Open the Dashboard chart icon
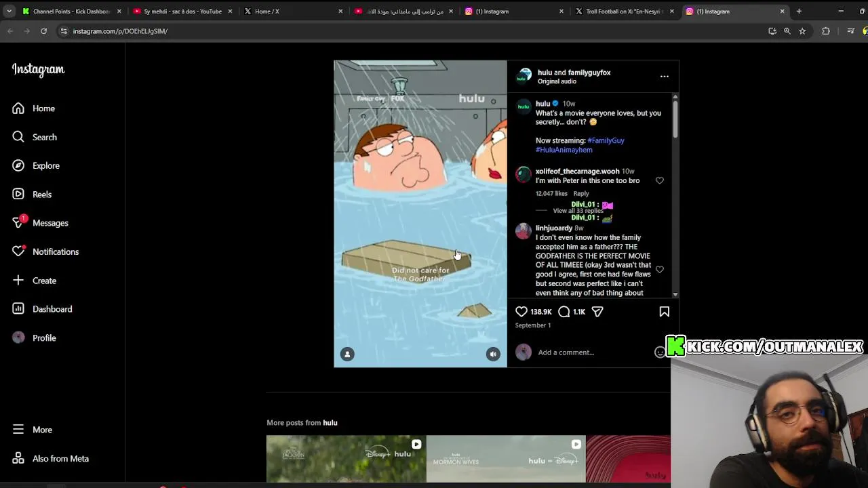This screenshot has width=868, height=488. 18,309
